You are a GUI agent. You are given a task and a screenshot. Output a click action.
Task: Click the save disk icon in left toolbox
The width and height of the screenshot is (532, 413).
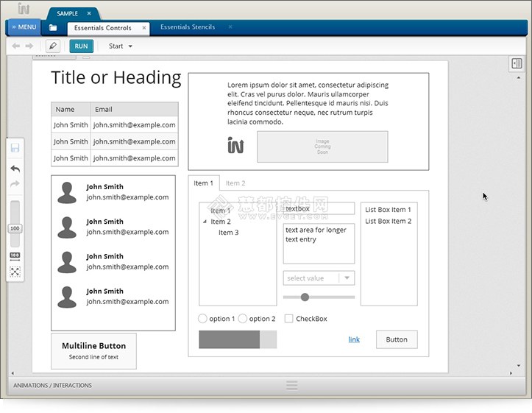click(x=15, y=148)
